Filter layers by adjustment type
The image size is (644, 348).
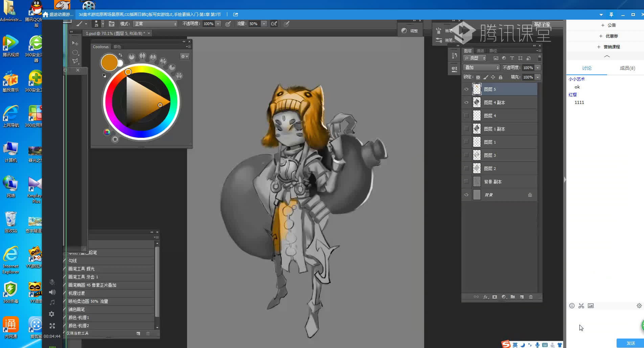504,58
